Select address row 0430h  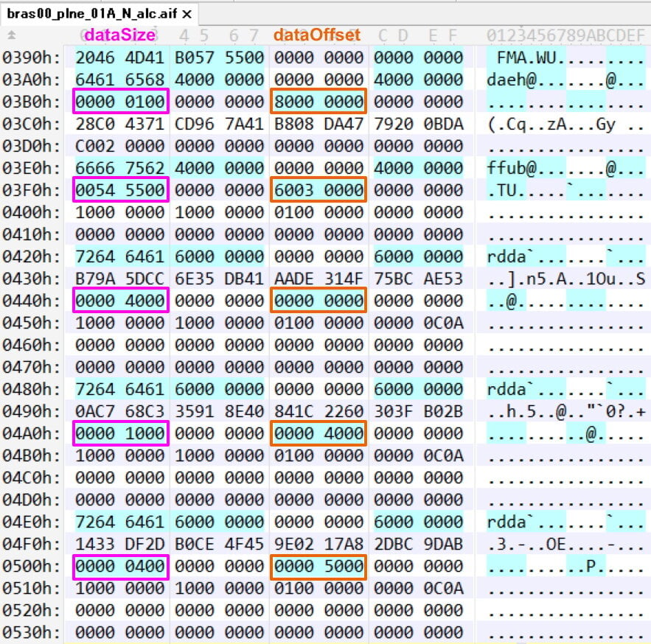[31, 279]
